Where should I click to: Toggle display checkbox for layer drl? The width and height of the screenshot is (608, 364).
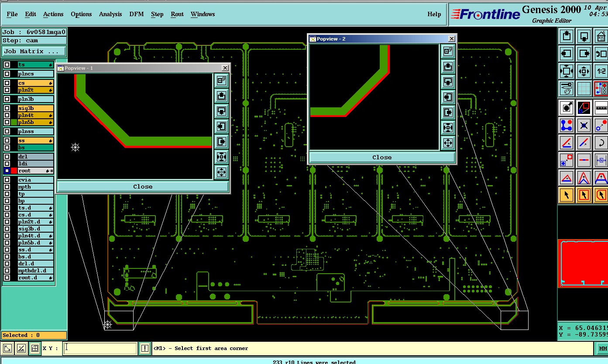coord(7,157)
